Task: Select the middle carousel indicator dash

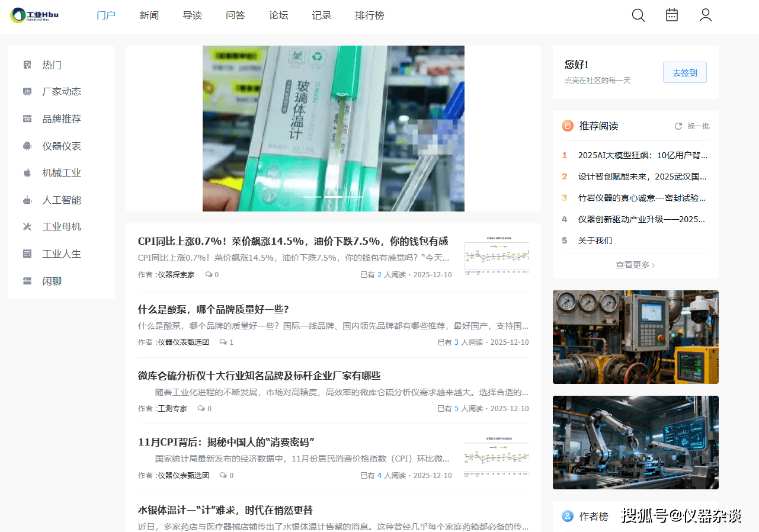Action: pyautogui.click(x=333, y=197)
